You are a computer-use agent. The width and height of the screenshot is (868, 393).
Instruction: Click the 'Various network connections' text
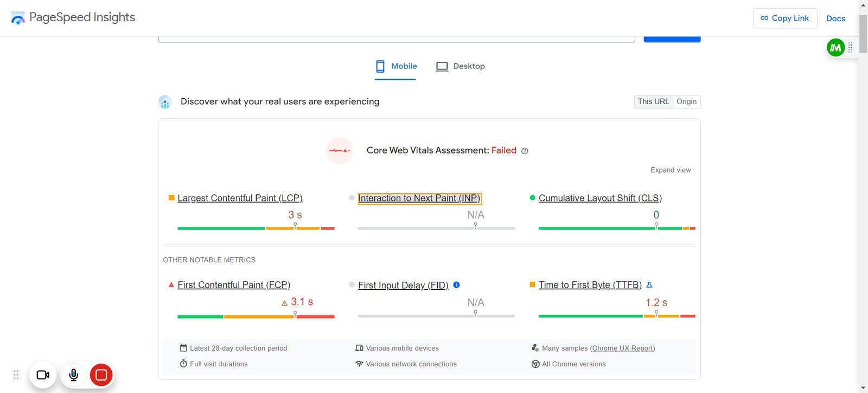[411, 364]
